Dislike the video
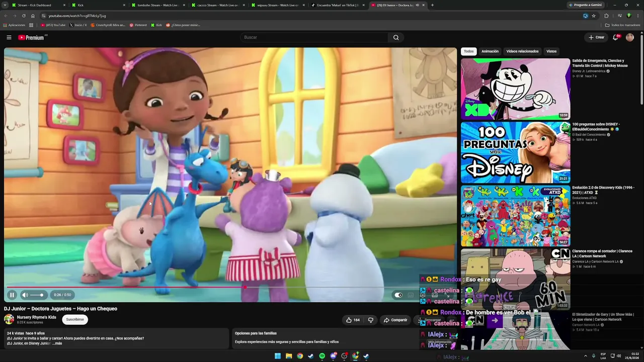Viewport: 644px width, 362px height. click(x=371, y=320)
